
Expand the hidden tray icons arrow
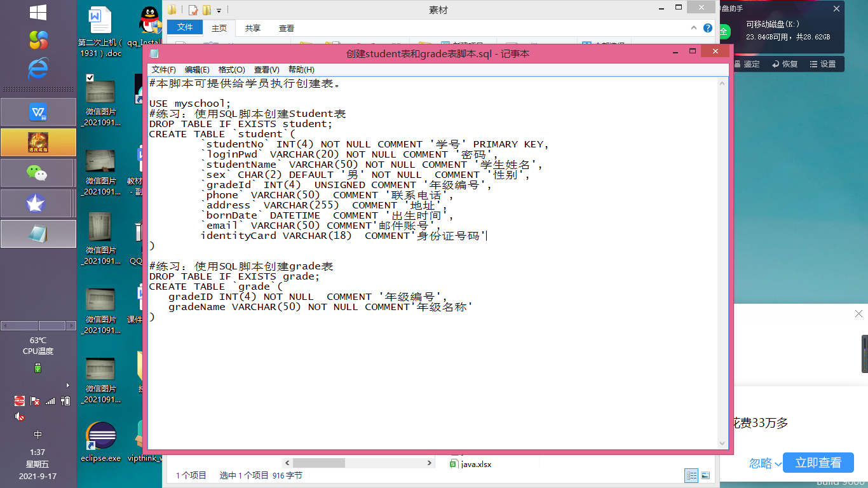click(67, 385)
